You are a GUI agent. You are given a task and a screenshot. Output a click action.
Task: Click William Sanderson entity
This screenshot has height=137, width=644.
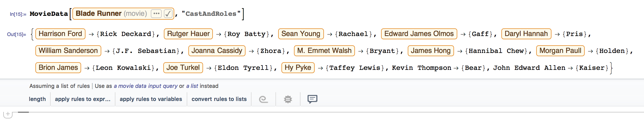(68, 51)
